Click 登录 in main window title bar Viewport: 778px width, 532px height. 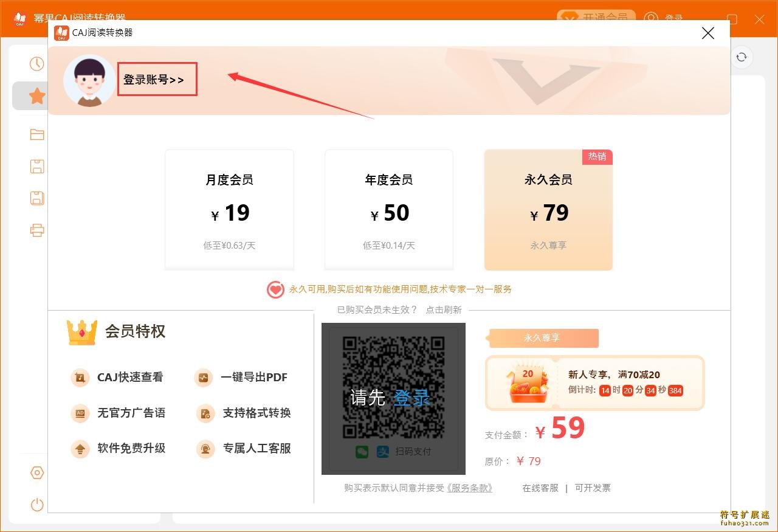tap(674, 18)
